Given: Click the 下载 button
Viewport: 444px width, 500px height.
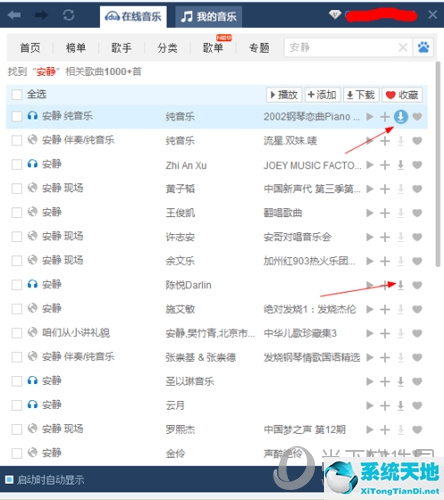Looking at the screenshot, I should click(361, 95).
